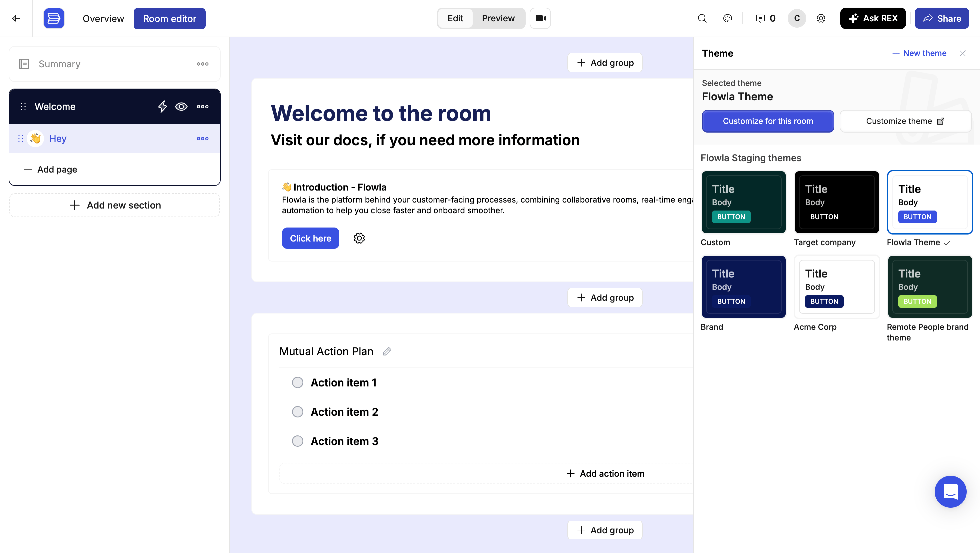Switch to Preview mode

point(498,18)
